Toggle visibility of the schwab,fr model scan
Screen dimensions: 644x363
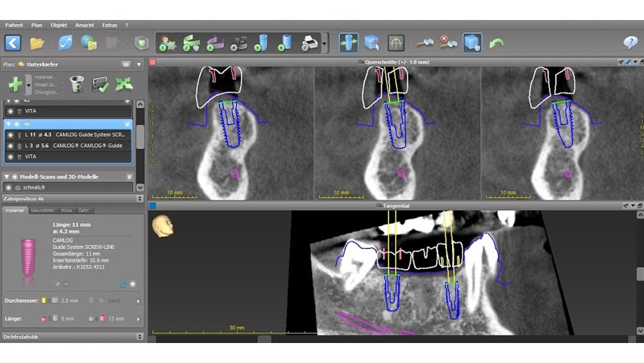click(10, 187)
